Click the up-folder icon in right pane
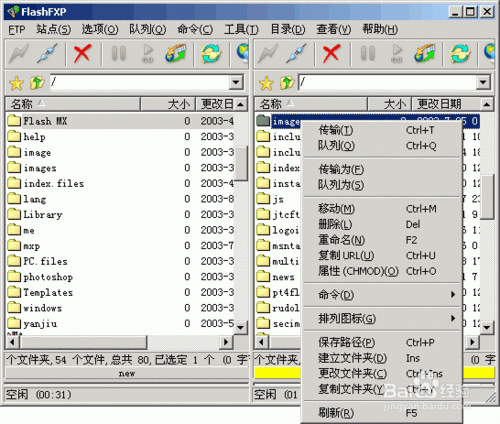500x424 pixels. coord(287,83)
